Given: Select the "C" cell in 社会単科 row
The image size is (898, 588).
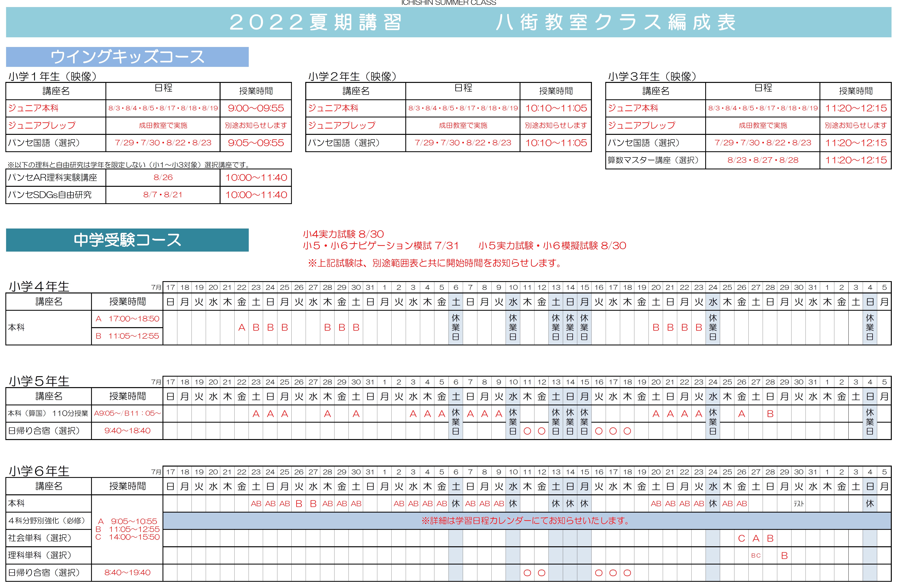Looking at the screenshot, I should tap(741, 539).
